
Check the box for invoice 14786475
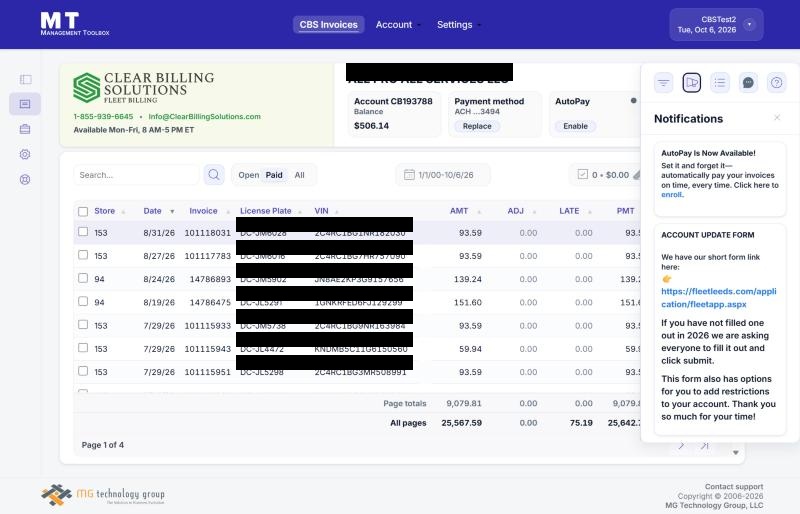point(83,301)
